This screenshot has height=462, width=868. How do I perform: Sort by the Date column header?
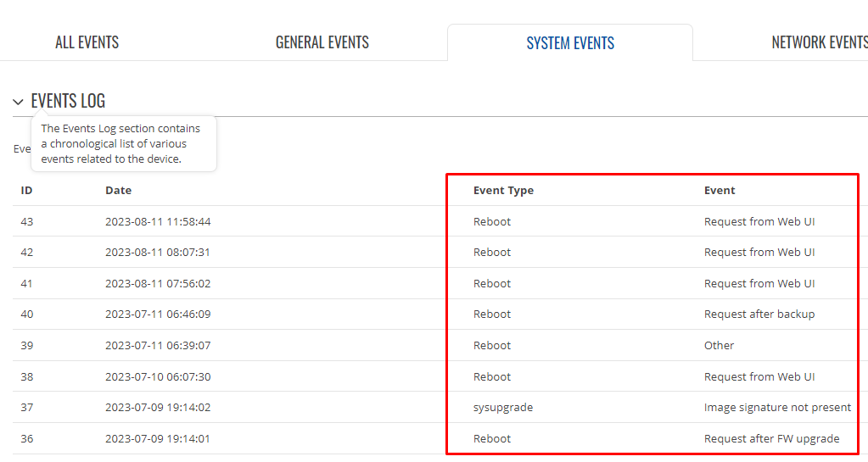[x=119, y=191]
